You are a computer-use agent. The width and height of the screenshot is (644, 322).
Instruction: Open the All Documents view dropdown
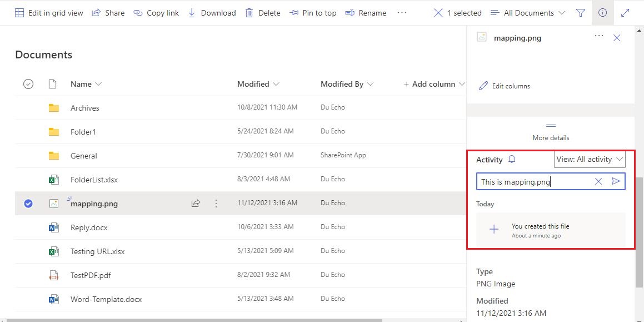click(528, 13)
